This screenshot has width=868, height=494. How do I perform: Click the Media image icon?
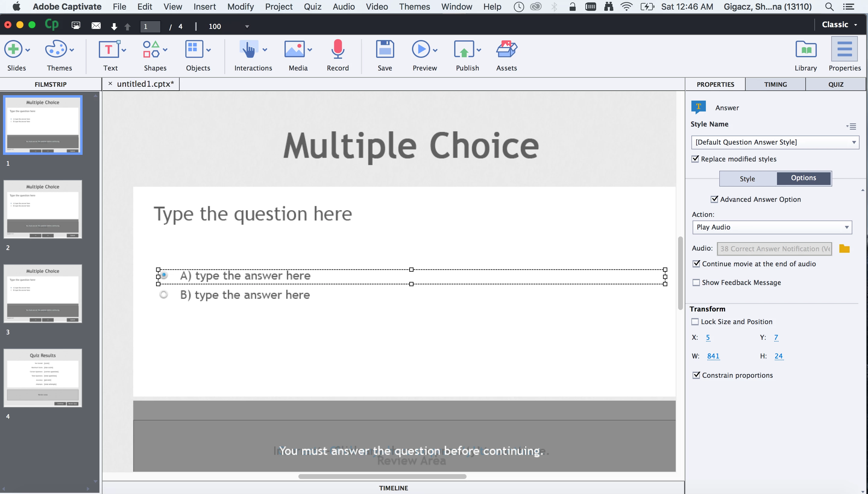pos(294,50)
